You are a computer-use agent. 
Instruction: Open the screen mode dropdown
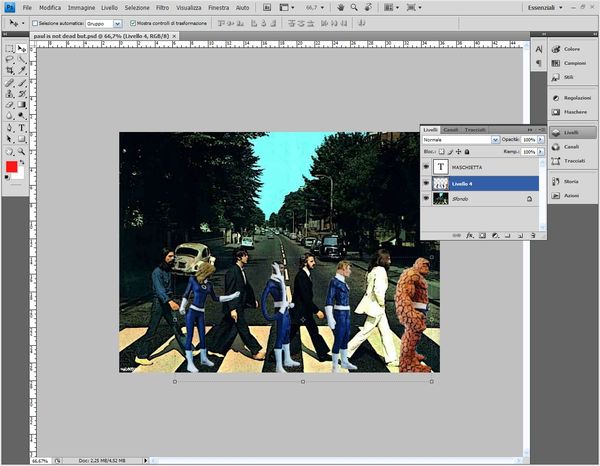414,7
